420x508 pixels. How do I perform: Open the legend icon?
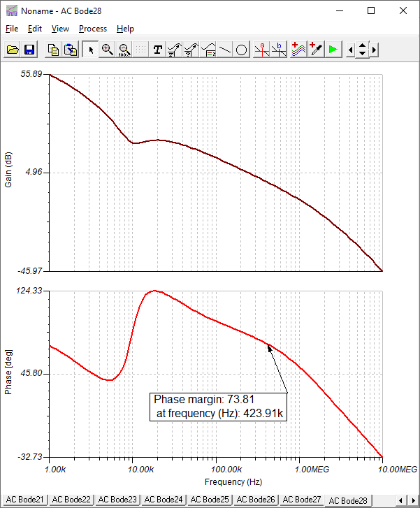click(208, 50)
